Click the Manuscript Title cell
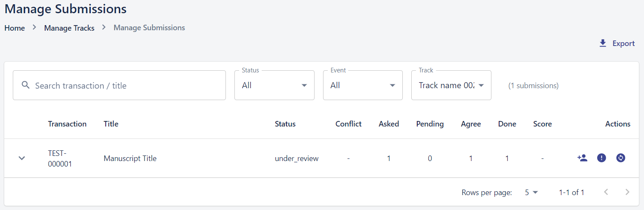 130,158
